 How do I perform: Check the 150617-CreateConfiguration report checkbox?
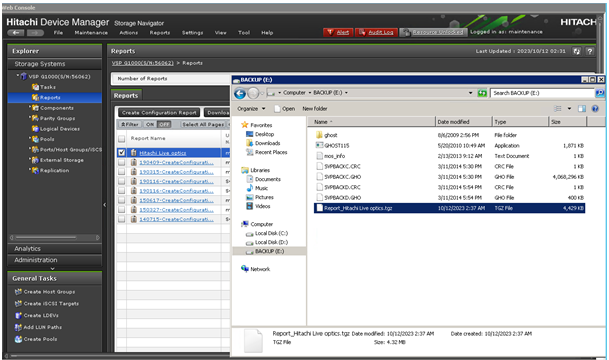point(122,200)
